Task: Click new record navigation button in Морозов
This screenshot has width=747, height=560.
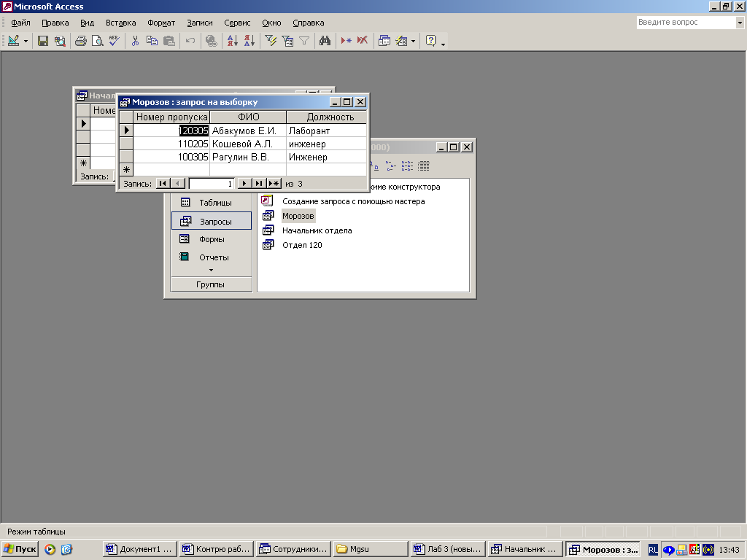Action: coord(274,183)
